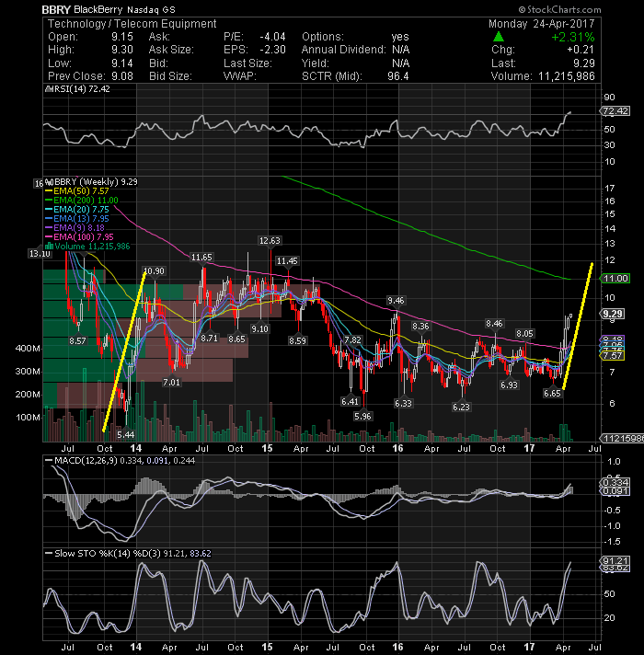The height and width of the screenshot is (655, 644).
Task: Click the 11.45 peak price label
Action: (x=287, y=261)
